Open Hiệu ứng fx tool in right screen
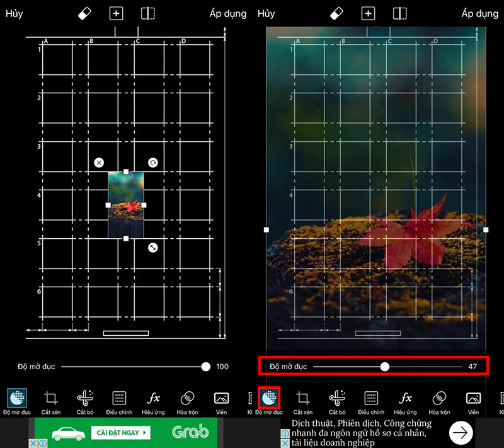504x448 pixels. click(405, 403)
